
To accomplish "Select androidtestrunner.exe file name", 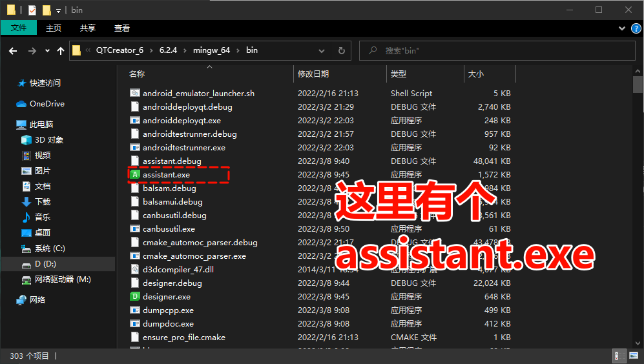I will pos(184,147).
